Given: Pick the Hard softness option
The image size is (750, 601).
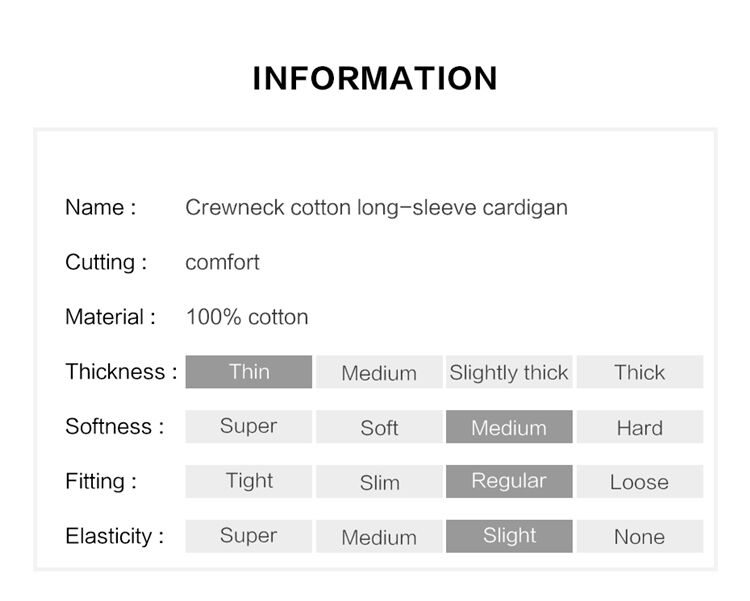Looking at the screenshot, I should [x=640, y=426].
